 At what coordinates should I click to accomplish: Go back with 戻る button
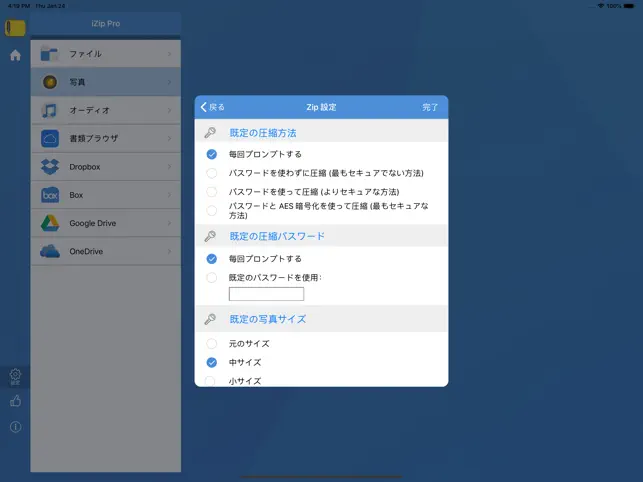pos(212,107)
